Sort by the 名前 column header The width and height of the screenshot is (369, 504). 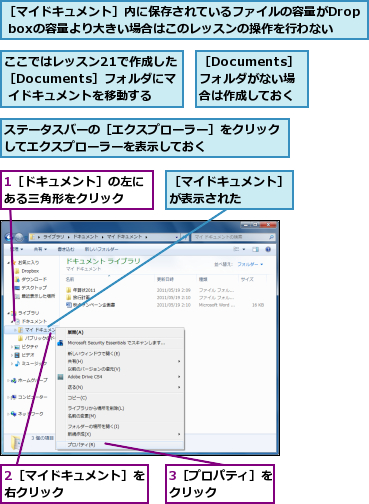click(x=70, y=279)
